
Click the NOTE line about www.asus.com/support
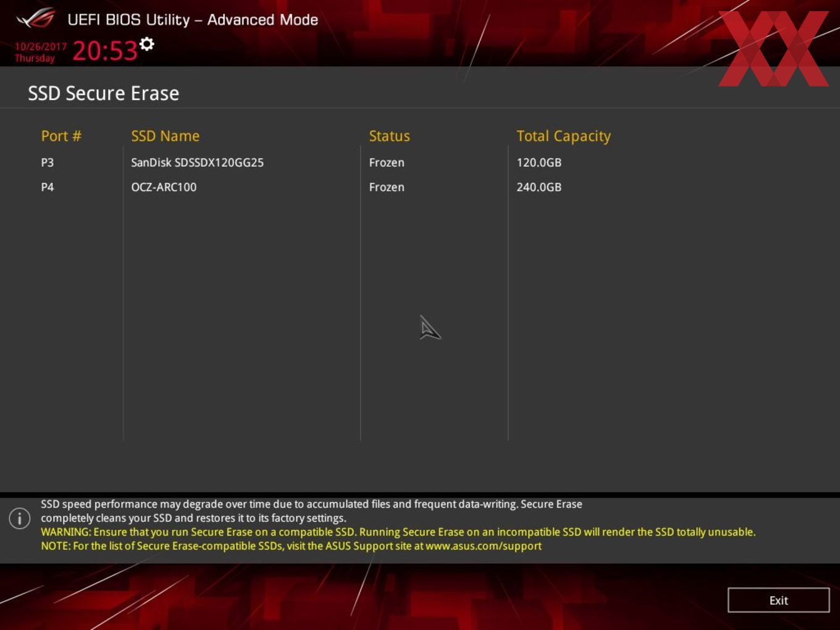(x=291, y=546)
